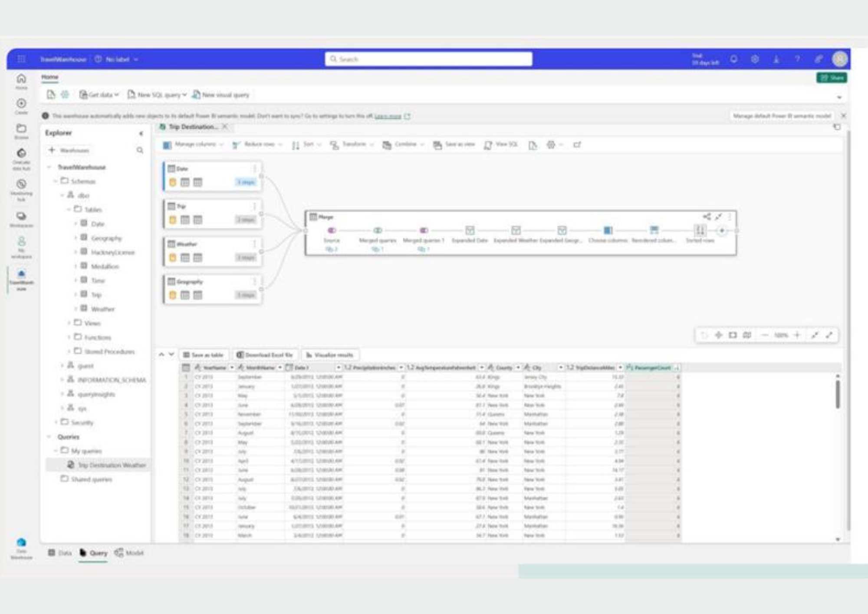Screen dimensions: 868x614
Task: Open YearName column filter dropdown
Action: coord(232,368)
